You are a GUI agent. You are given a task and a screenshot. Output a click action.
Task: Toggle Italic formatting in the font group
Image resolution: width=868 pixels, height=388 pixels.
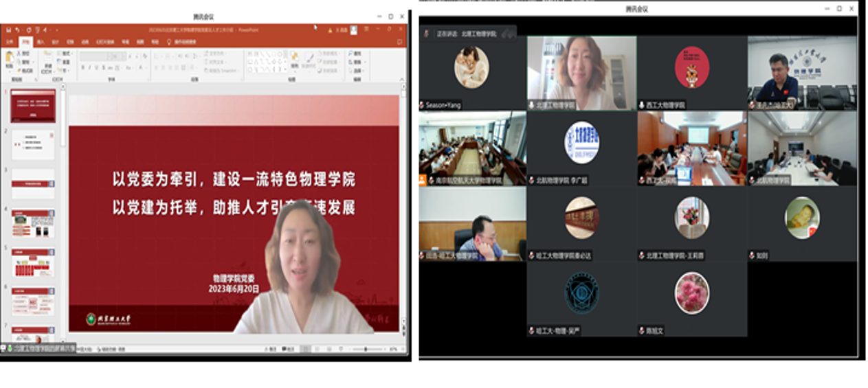91,68
